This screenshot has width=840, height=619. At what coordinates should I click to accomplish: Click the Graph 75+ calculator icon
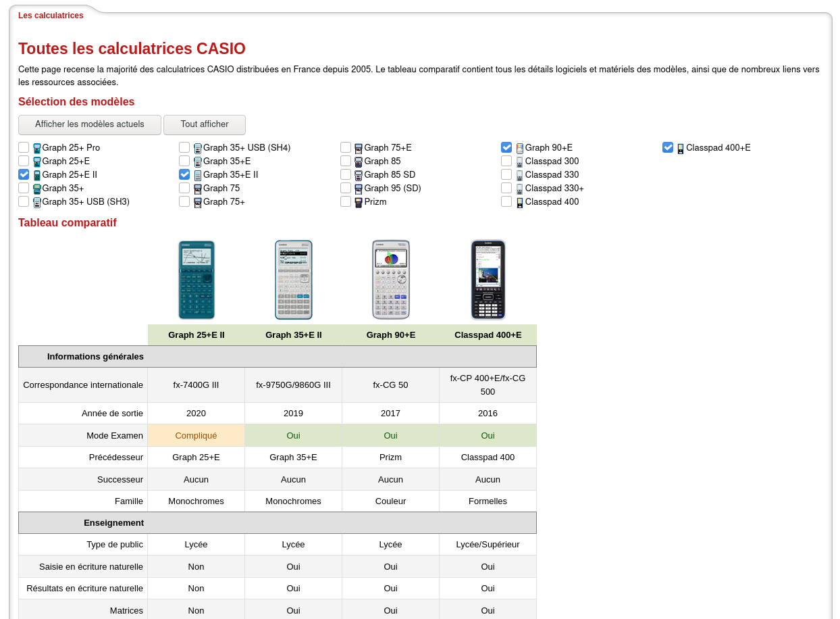coord(198,202)
